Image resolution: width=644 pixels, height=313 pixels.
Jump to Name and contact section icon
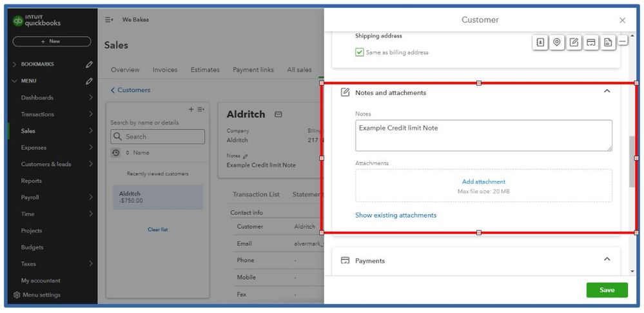(x=540, y=43)
